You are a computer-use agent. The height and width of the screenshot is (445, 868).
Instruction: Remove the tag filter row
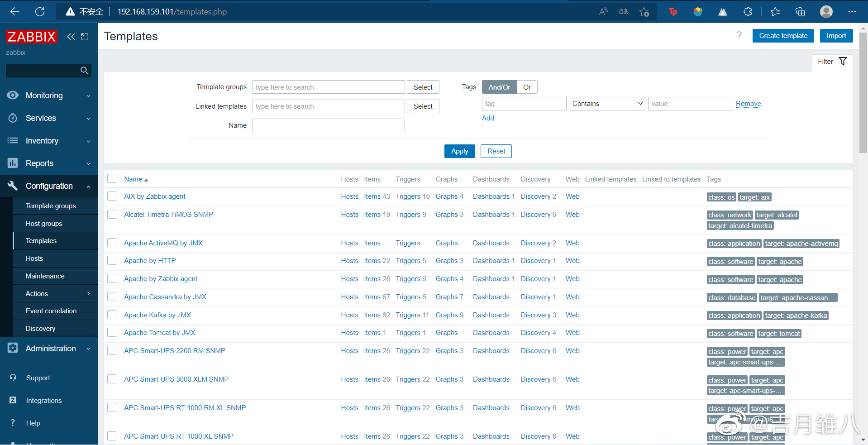pyautogui.click(x=748, y=104)
